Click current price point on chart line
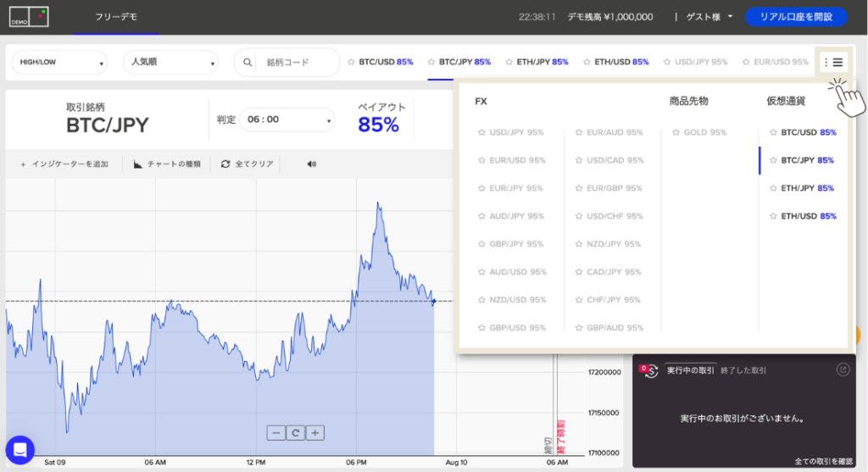Image resolution: width=868 pixels, height=472 pixels. [434, 301]
